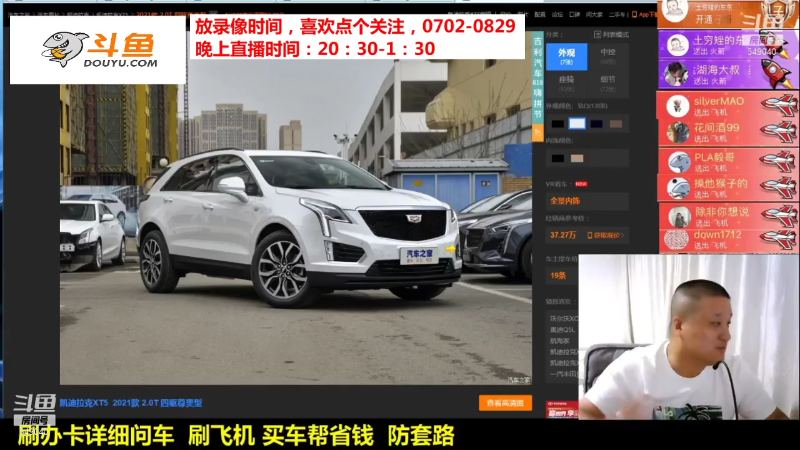Viewport: 800px width, 450px height.
Task: Click the 37.27万 dealer price
Action: [563, 235]
